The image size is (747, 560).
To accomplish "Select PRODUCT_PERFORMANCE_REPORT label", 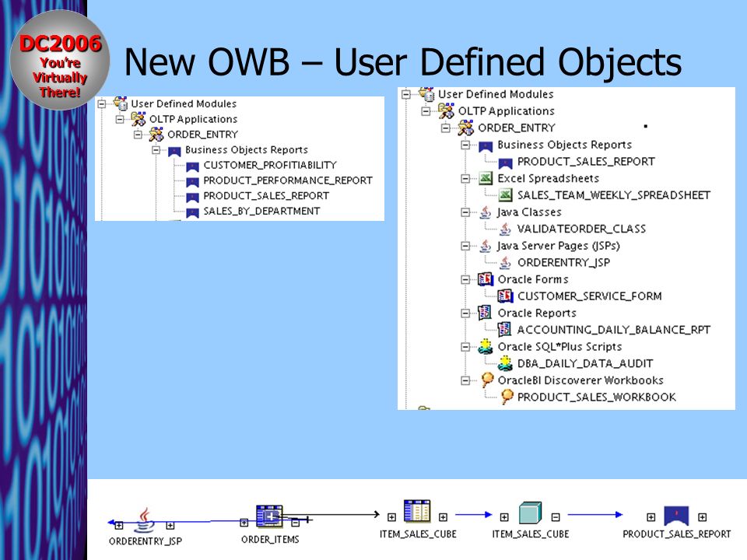I will point(288,180).
